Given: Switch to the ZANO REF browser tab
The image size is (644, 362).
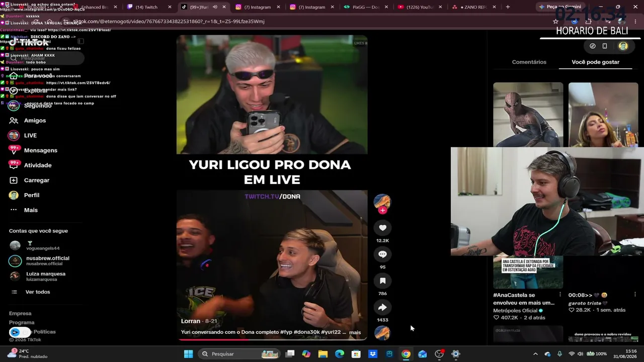Looking at the screenshot, I should 474,7.
